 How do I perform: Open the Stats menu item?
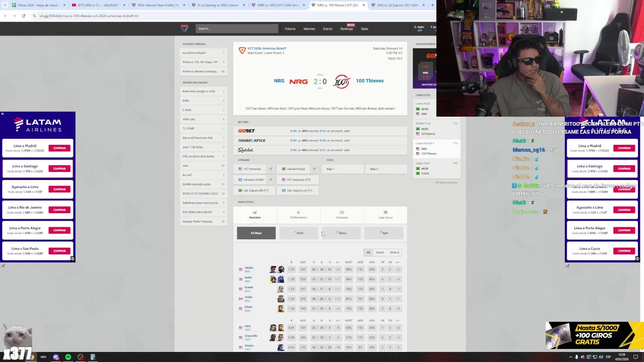[x=364, y=29]
